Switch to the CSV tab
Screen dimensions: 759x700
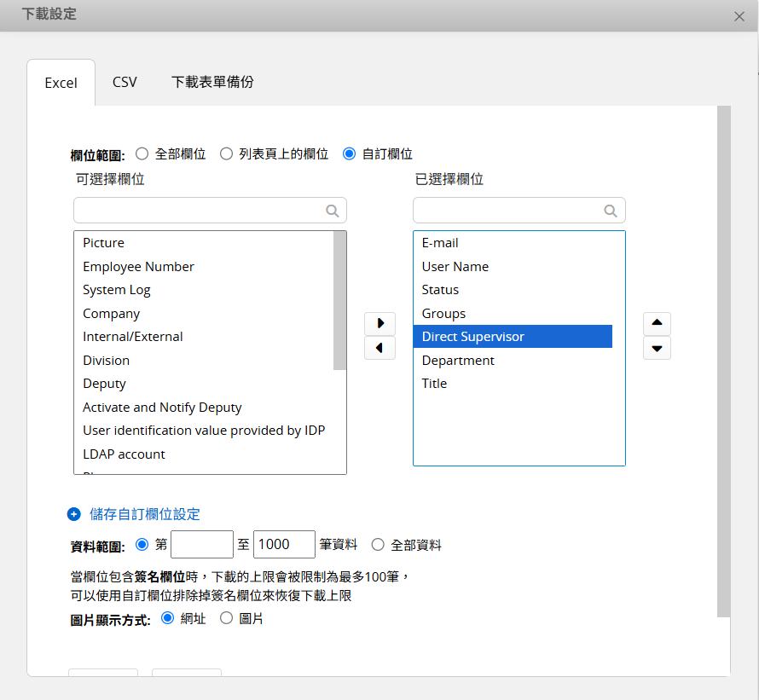click(x=125, y=83)
